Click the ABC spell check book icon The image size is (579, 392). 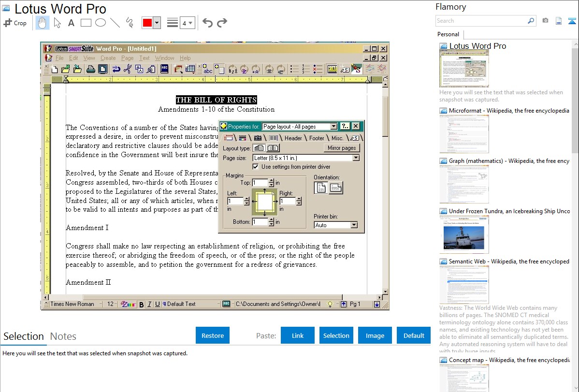(x=164, y=69)
